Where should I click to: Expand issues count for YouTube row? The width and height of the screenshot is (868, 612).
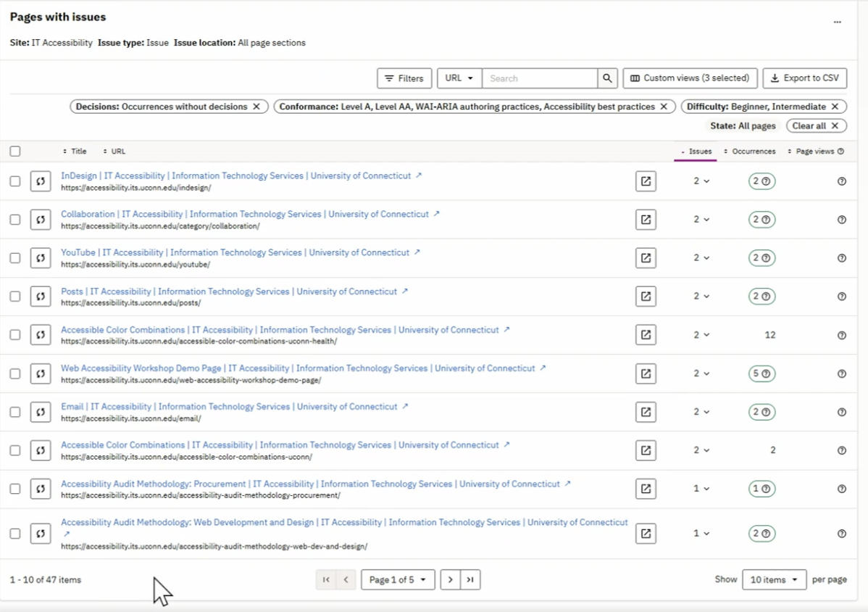tap(701, 257)
